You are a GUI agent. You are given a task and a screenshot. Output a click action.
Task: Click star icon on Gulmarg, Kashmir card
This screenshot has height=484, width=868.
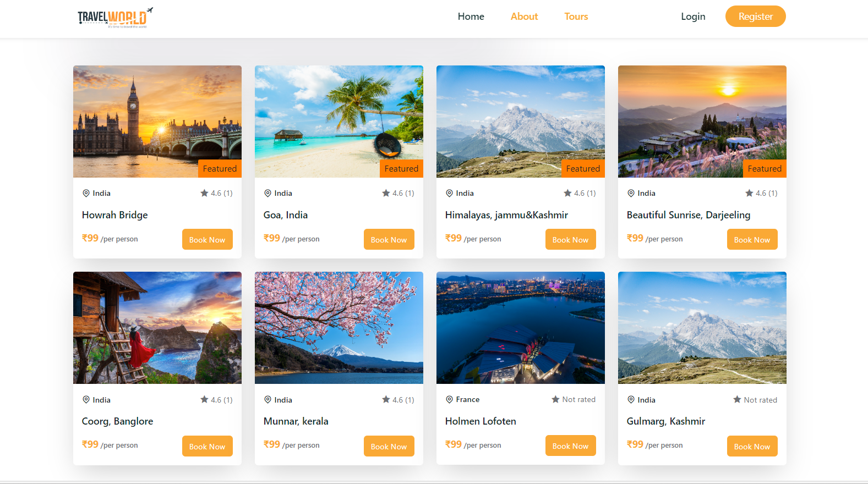(x=737, y=399)
